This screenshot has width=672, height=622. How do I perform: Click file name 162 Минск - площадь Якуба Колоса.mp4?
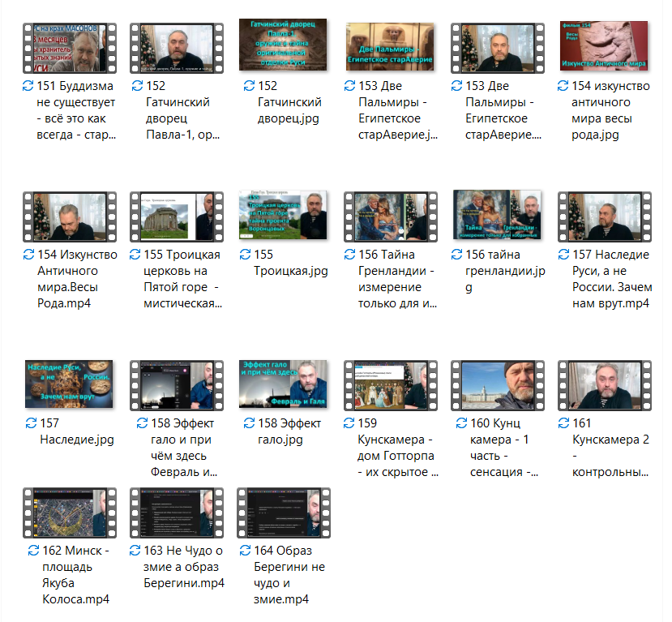click(76, 575)
